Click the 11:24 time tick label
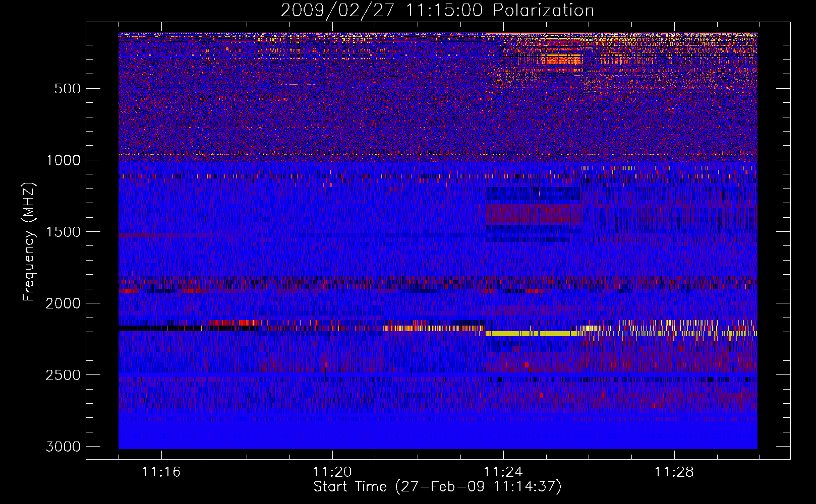 [503, 472]
